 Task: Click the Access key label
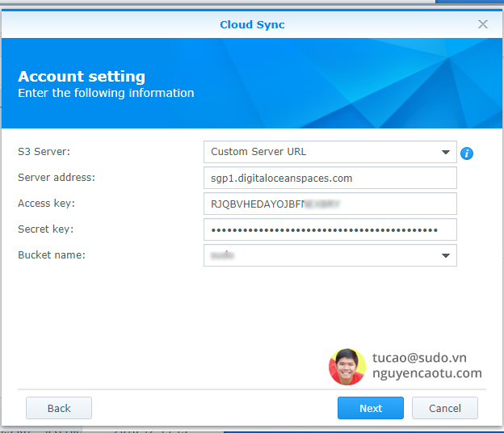pos(46,204)
